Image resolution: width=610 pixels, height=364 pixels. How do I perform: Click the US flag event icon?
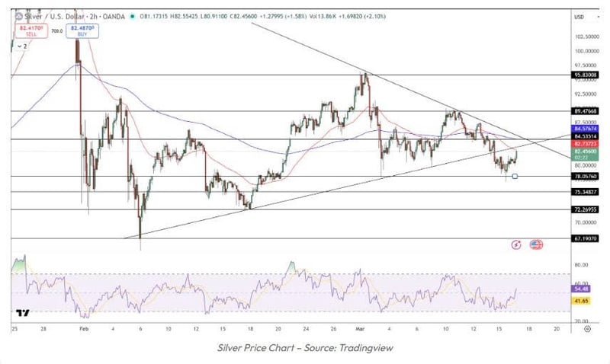(x=536, y=244)
